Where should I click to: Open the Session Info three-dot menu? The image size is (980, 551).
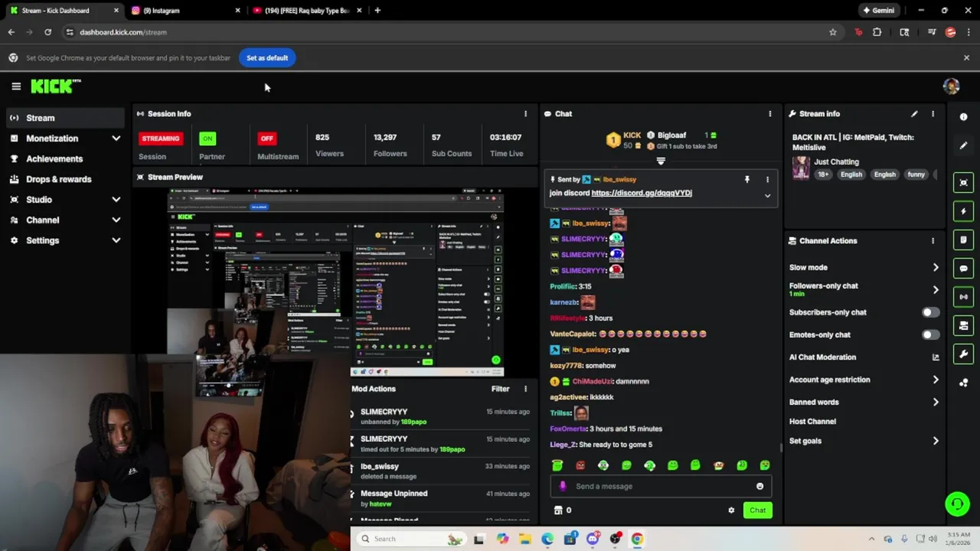525,114
